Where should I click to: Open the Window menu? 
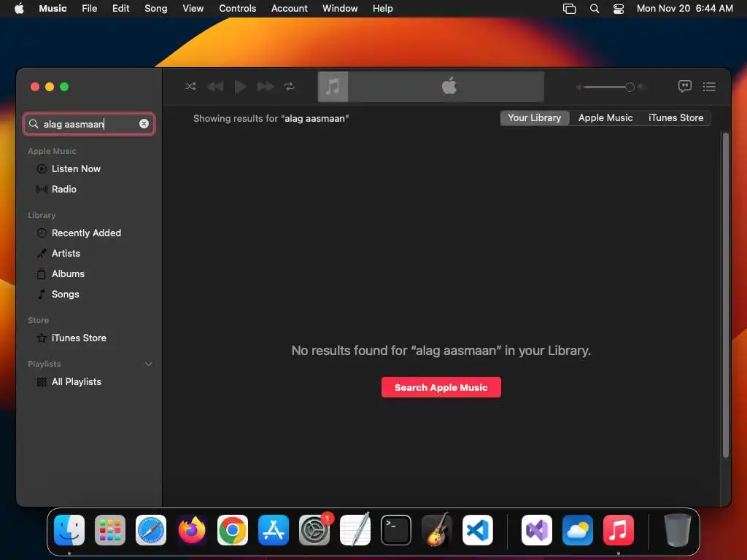[340, 8]
